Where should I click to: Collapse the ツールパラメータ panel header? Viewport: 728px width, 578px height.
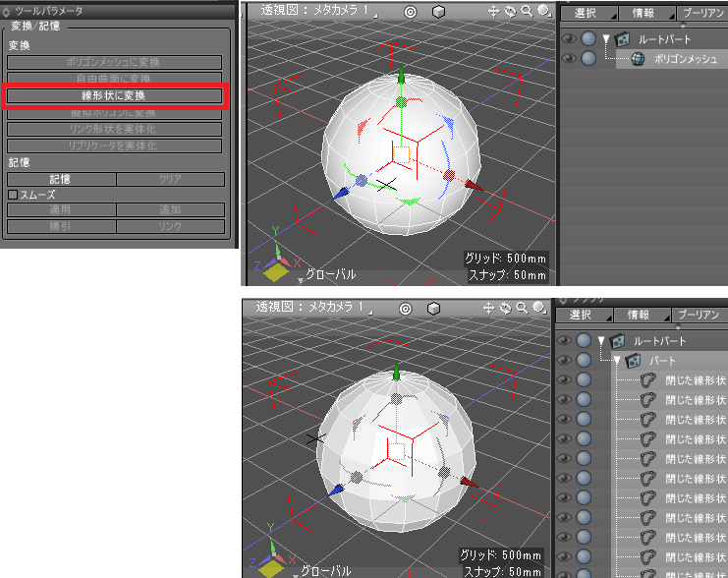point(6,11)
